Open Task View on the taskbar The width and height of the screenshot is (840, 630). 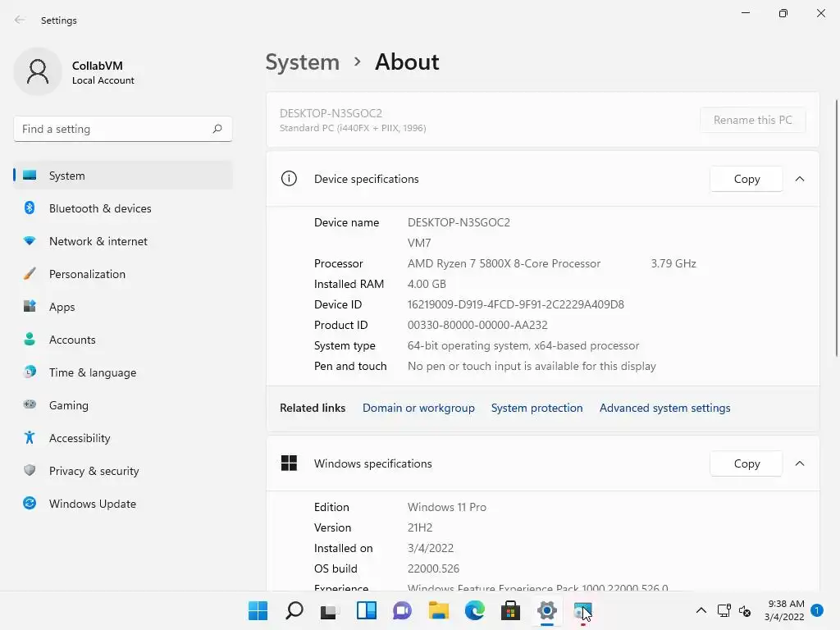330,610
